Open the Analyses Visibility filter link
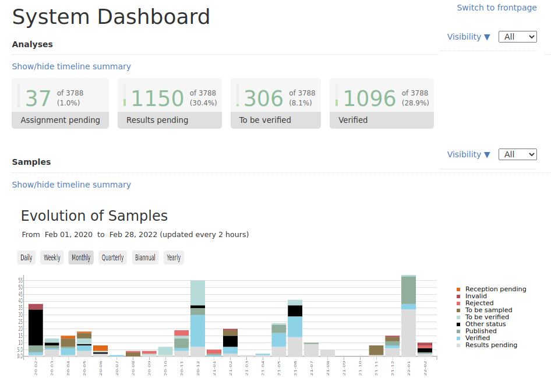This screenshot has height=392, width=551. click(x=468, y=37)
